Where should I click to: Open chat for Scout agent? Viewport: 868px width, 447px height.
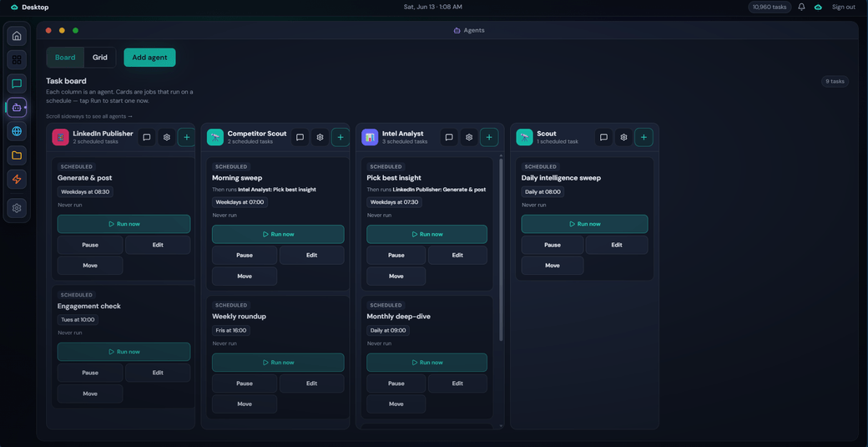pyautogui.click(x=604, y=137)
